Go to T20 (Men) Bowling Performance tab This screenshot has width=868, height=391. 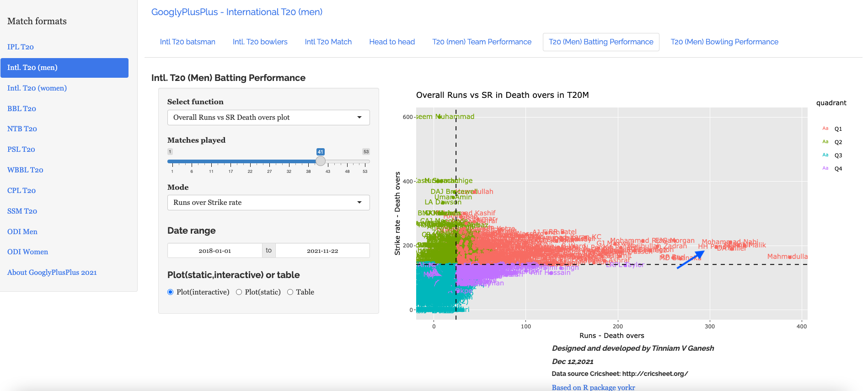[x=724, y=42]
